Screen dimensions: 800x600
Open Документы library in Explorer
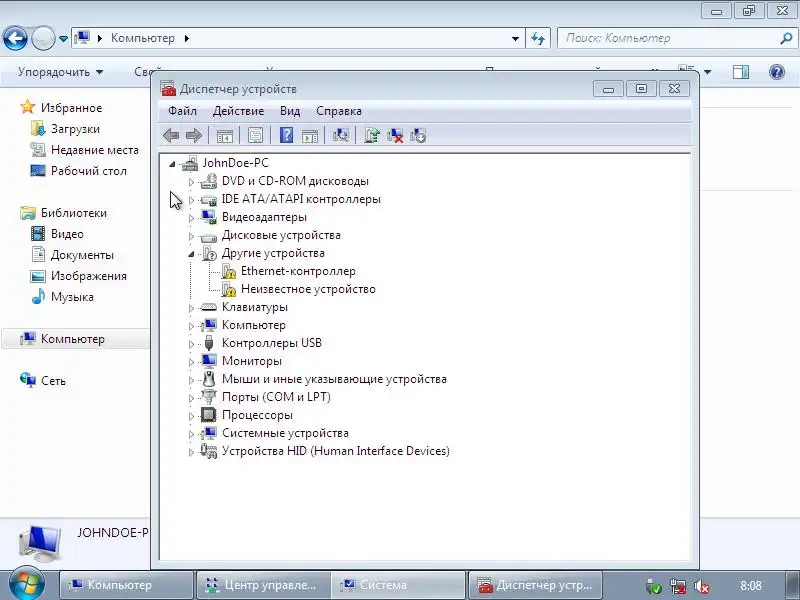point(82,255)
